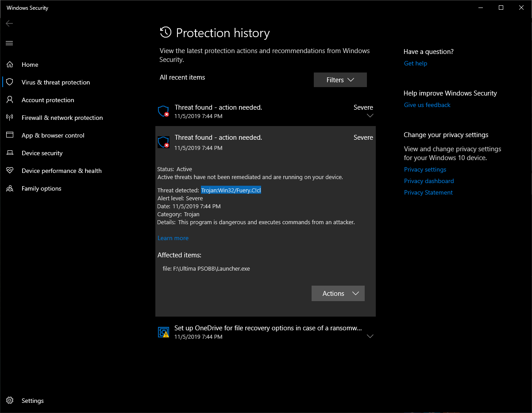Click the Account protection person icon
The image size is (532, 413).
pos(10,100)
